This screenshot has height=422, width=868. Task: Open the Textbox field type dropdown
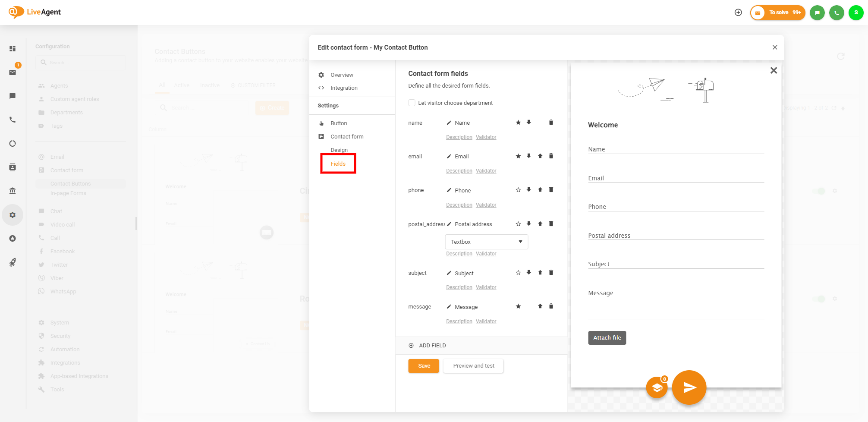486,242
